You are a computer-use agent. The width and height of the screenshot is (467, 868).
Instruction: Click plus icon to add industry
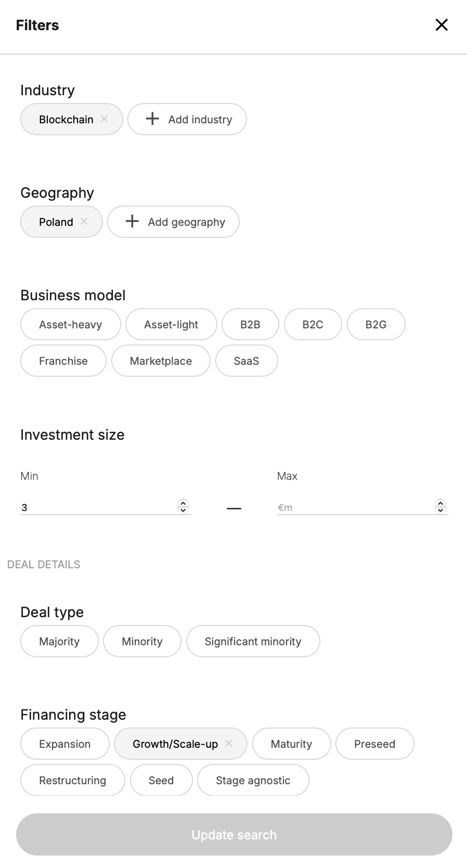(x=152, y=119)
